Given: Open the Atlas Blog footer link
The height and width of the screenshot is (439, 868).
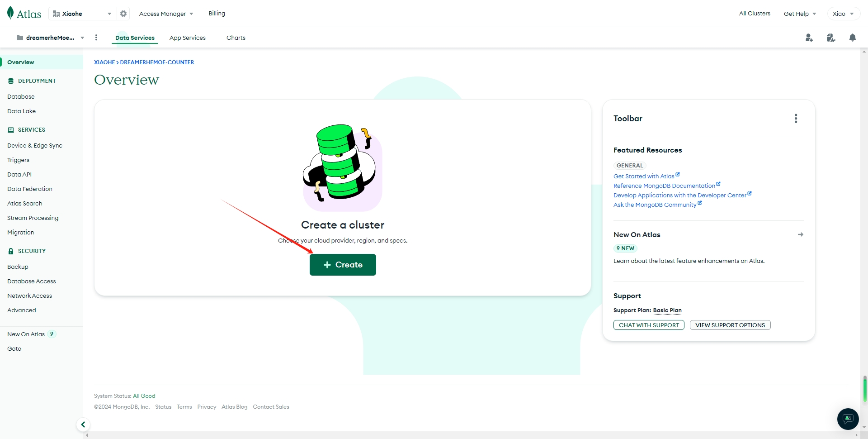Looking at the screenshot, I should (235, 407).
